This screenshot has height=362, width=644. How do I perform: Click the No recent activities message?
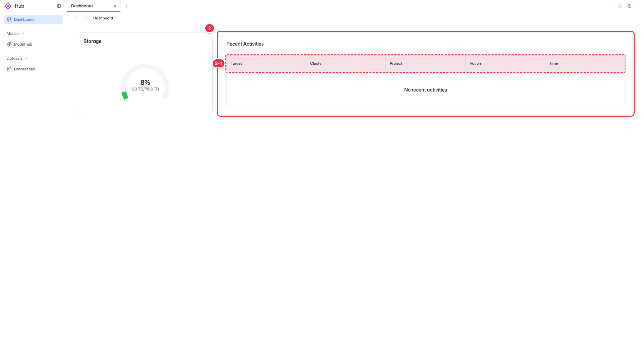click(x=425, y=90)
